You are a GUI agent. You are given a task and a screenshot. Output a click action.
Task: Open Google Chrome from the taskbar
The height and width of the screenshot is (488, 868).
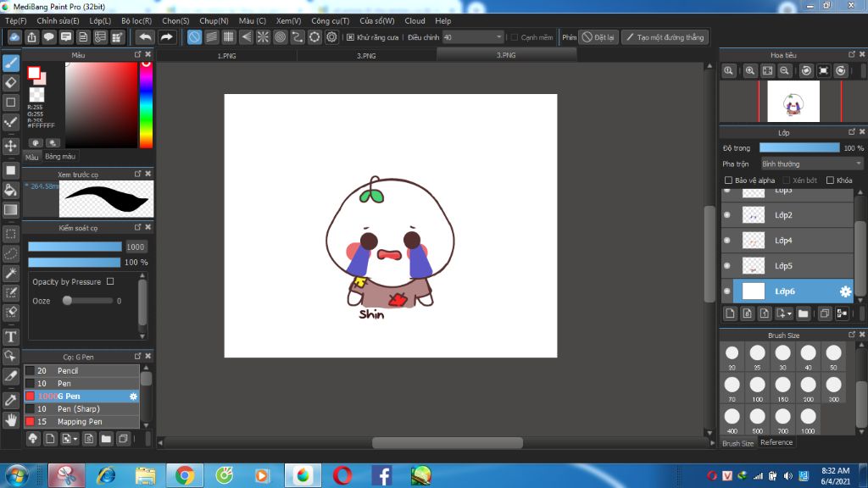click(x=184, y=475)
